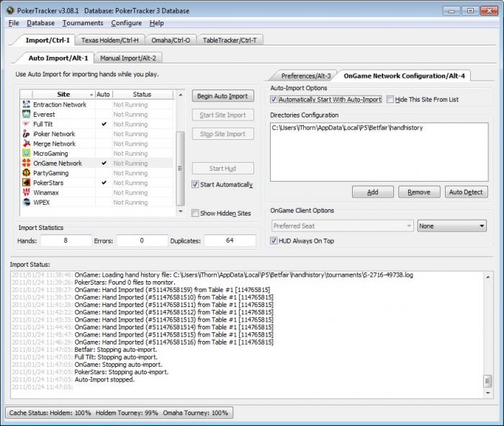Select the Everest site icon
The width and height of the screenshot is (504, 426).
point(27,114)
